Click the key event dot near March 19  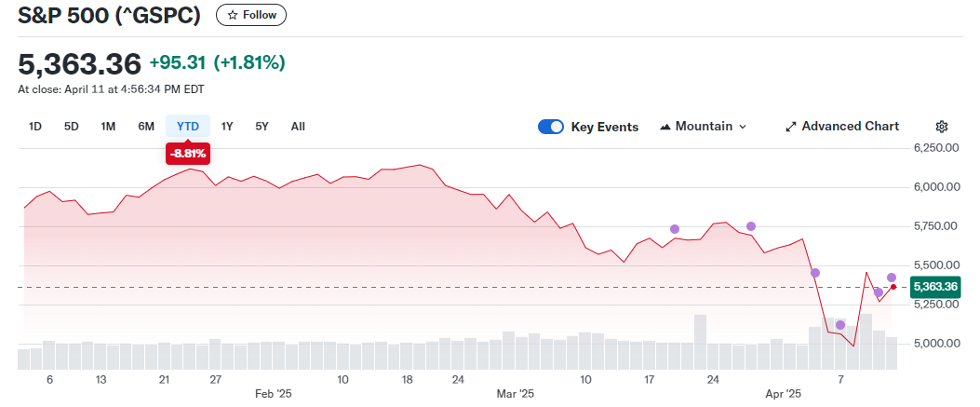click(x=675, y=229)
